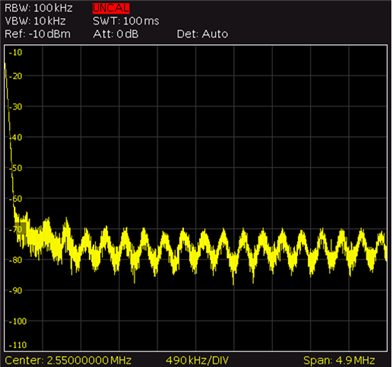
Task: Click the 490 kHz/DIV scale label
Action: (197, 360)
